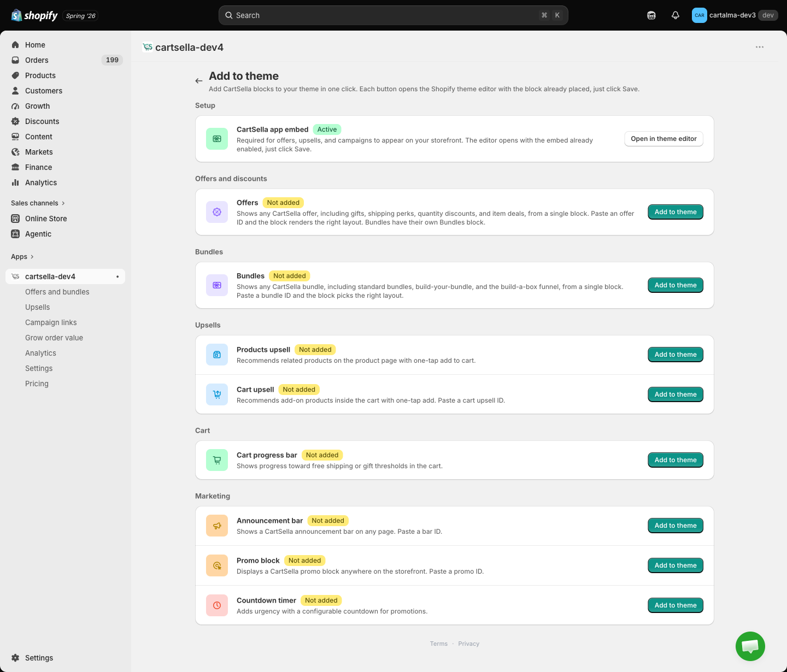This screenshot has height=672, width=787.
Task: Add Products upsell to theme
Action: coord(676,355)
